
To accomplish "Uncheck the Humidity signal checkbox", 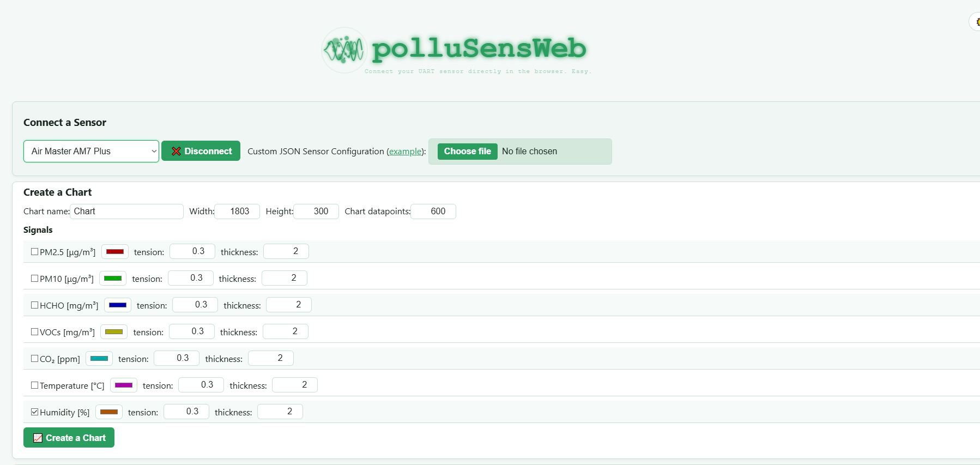I will [x=35, y=412].
